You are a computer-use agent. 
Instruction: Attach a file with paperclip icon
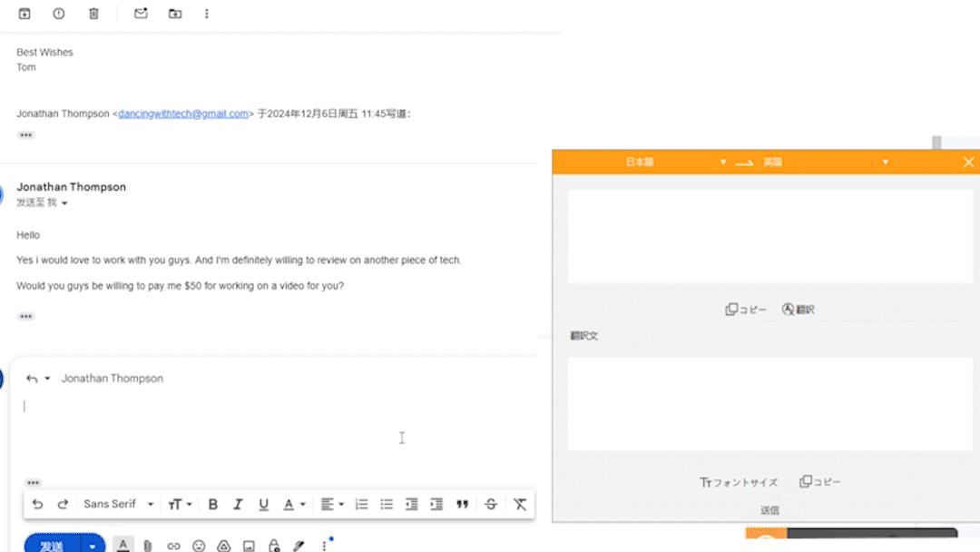point(147,546)
